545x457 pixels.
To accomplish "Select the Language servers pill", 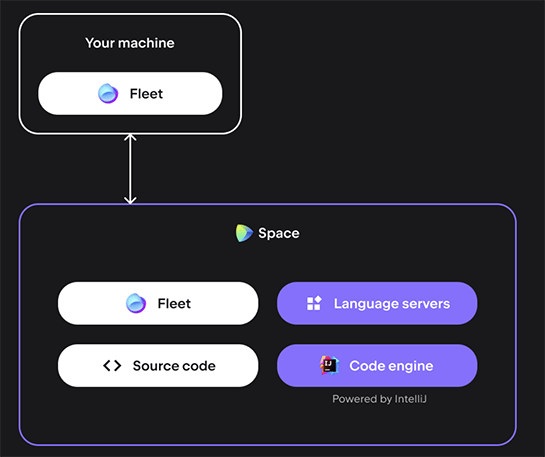I will pos(377,303).
